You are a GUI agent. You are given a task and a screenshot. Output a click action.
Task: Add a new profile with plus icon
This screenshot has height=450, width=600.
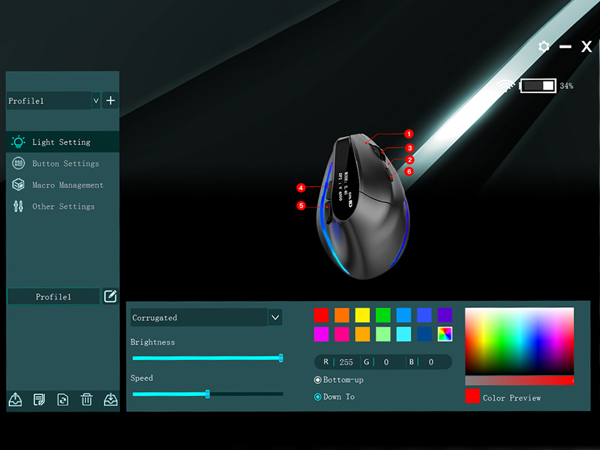110,101
